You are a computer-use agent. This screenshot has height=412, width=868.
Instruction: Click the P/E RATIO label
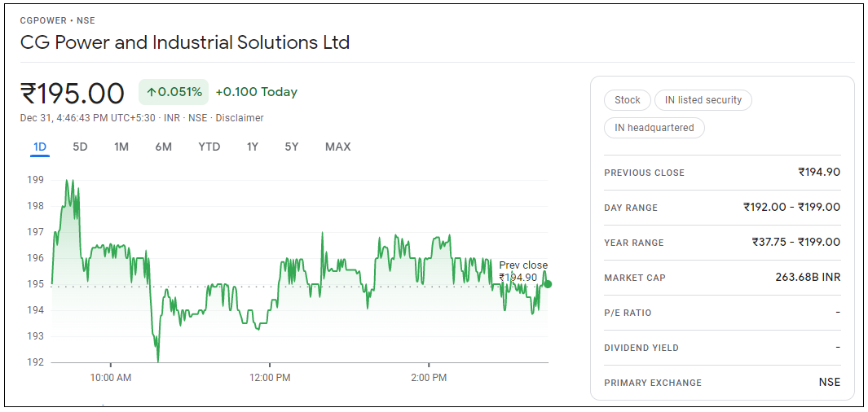[628, 313]
